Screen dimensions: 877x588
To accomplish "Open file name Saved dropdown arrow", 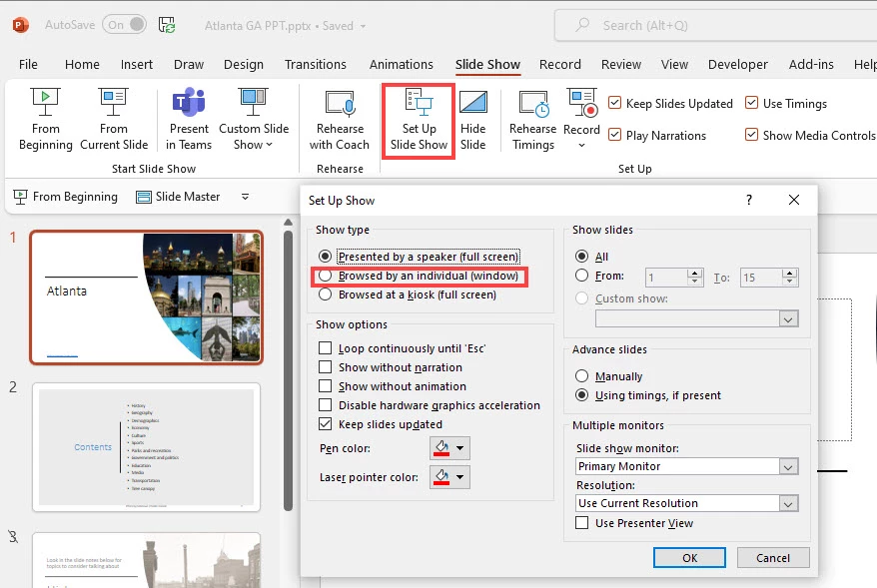I will click(363, 26).
